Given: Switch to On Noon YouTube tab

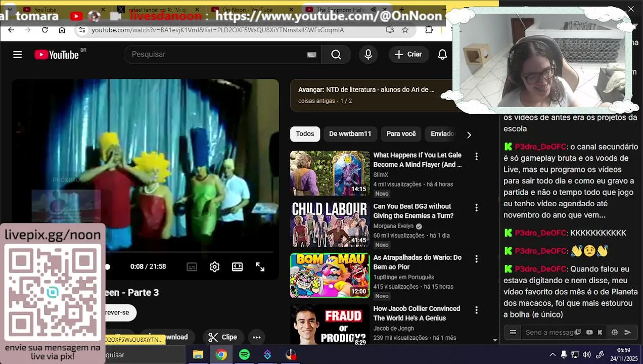Looking at the screenshot, I should [251, 10].
